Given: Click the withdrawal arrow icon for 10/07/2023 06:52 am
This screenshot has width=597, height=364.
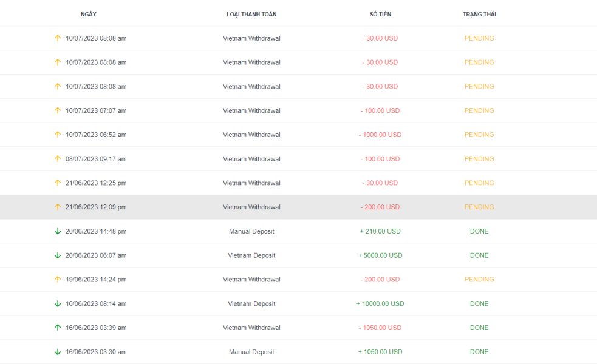Looking at the screenshot, I should [58, 135].
